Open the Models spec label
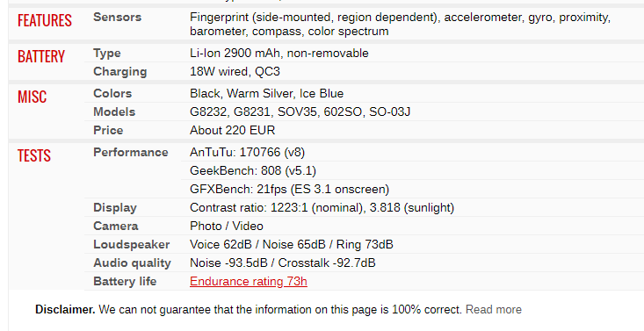644x331 pixels. tap(114, 112)
